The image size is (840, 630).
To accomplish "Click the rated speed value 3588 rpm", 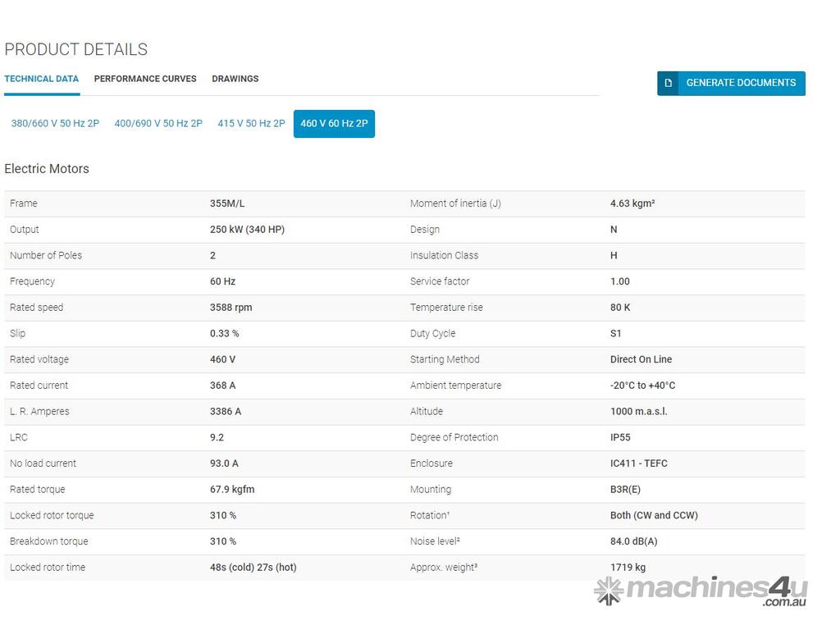I will (231, 308).
